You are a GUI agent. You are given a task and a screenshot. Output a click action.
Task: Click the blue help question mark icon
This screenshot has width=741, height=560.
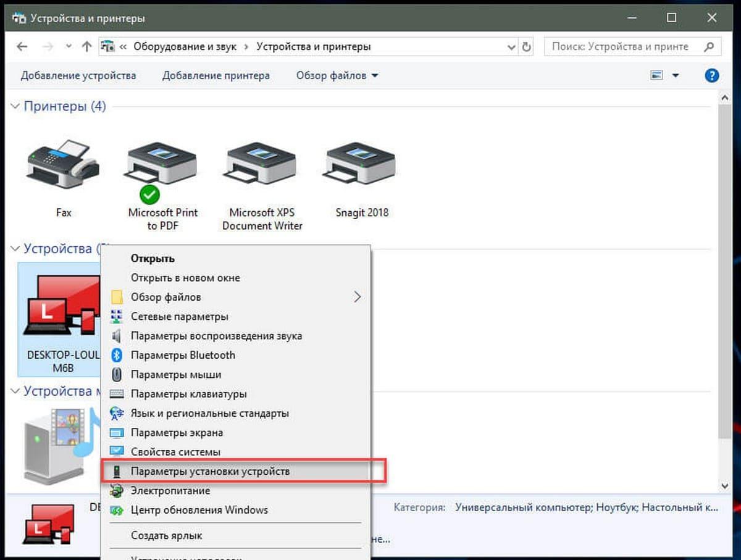click(711, 76)
